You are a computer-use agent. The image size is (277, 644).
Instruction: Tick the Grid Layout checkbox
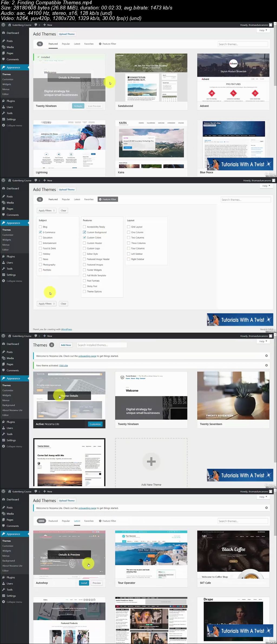[x=129, y=227]
